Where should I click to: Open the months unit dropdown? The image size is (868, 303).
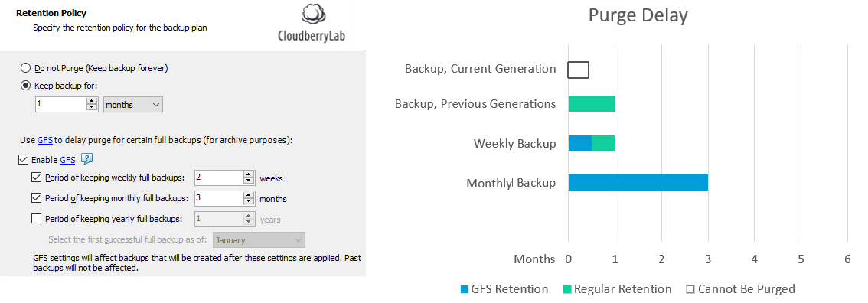(133, 105)
